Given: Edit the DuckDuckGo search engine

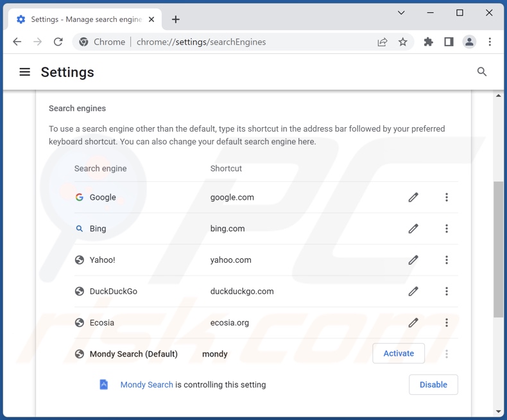Looking at the screenshot, I should [413, 292].
